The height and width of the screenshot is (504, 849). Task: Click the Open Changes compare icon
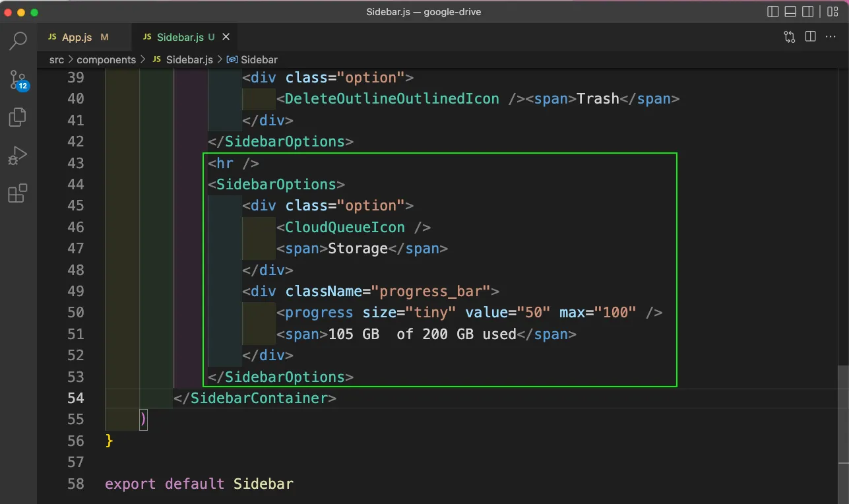(790, 37)
